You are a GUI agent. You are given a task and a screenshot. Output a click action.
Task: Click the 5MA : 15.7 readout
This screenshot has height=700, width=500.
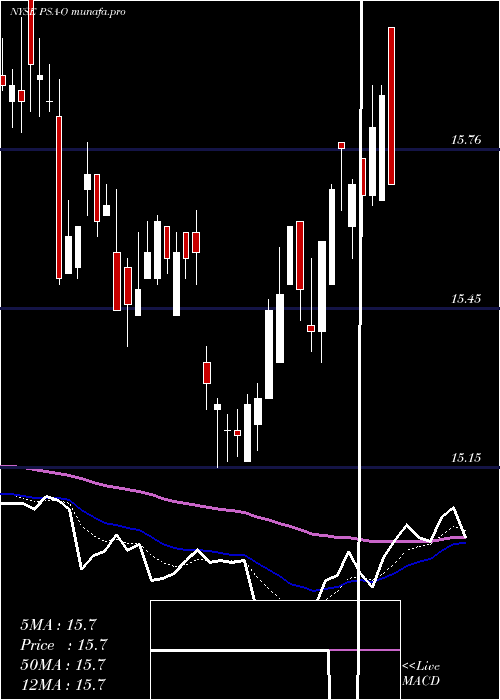pos(58,625)
